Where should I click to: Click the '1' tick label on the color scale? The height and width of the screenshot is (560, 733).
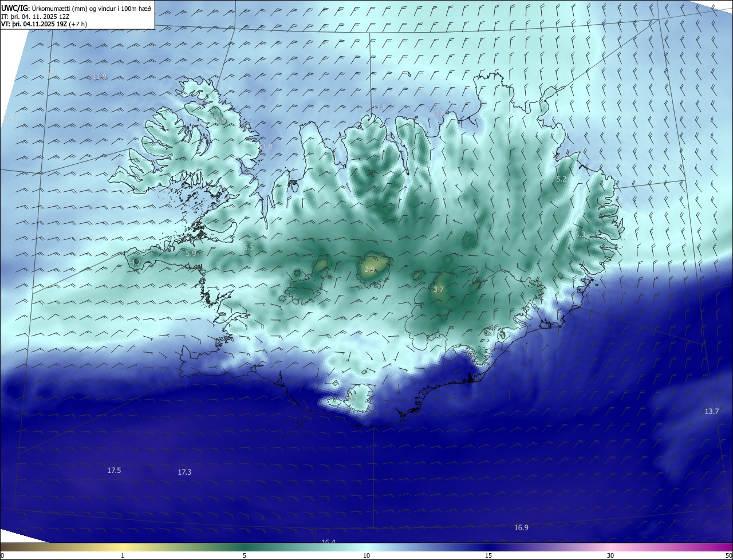tap(123, 555)
